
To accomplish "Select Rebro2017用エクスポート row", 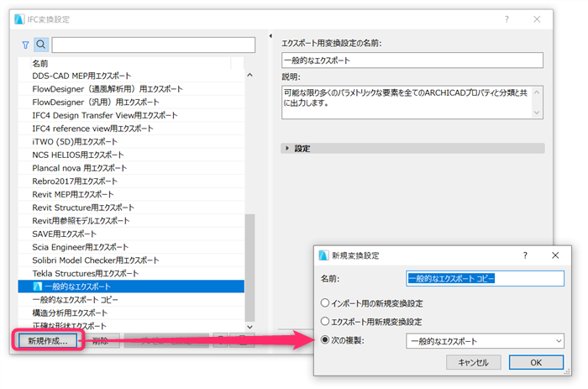I will pos(131,181).
